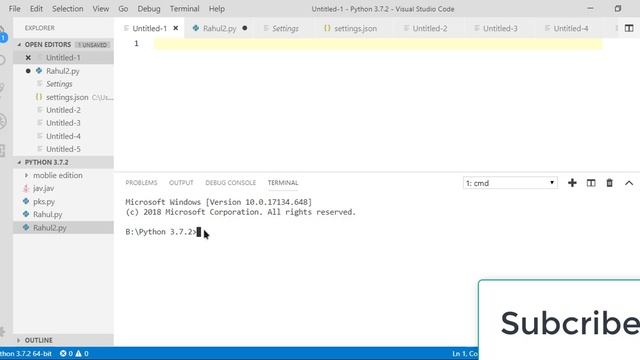Open the terminal selector dropdown '1: cmd'
Image resolution: width=640 pixels, height=360 pixels.
pyautogui.click(x=510, y=183)
